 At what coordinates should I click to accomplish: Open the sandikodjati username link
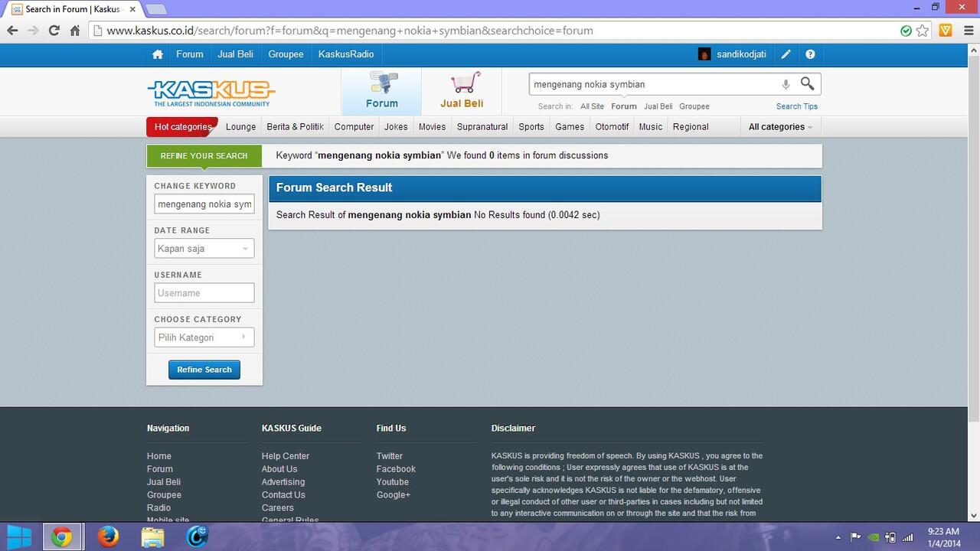pyautogui.click(x=741, y=54)
